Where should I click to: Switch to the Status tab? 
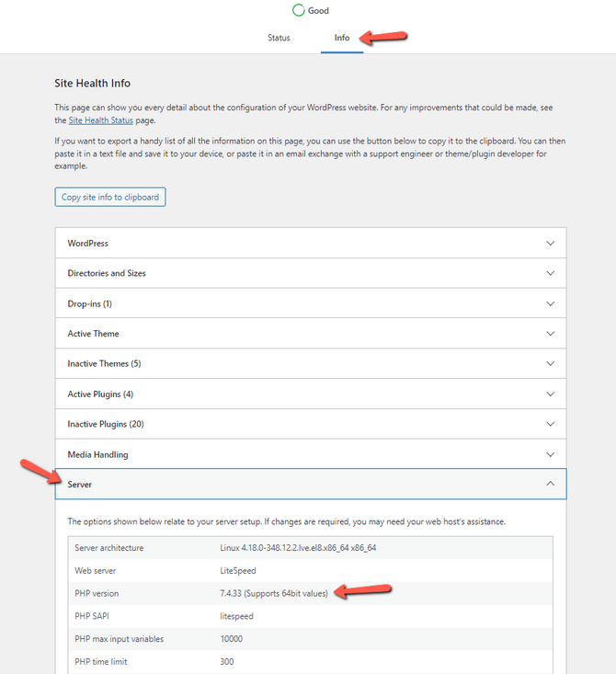279,38
